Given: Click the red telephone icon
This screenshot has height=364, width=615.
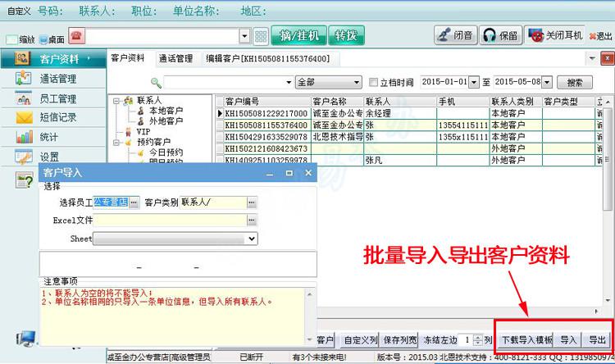Looking at the screenshot, I should tap(77, 36).
